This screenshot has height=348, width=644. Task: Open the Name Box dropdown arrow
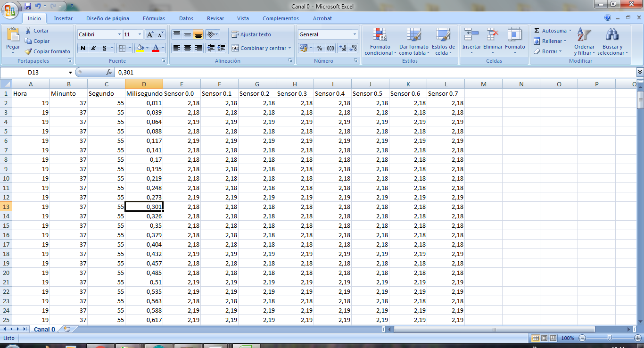pyautogui.click(x=71, y=72)
